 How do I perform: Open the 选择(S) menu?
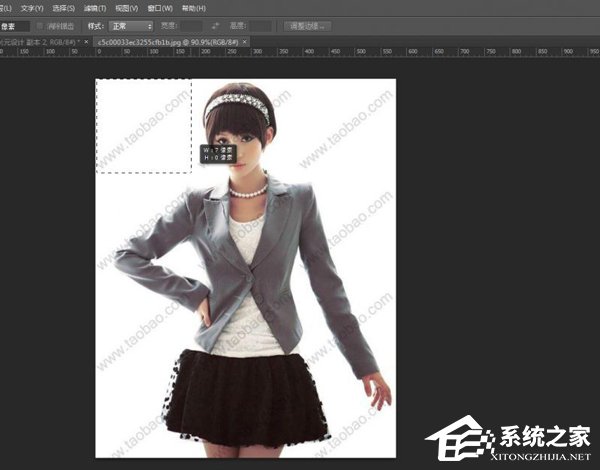pyautogui.click(x=64, y=8)
